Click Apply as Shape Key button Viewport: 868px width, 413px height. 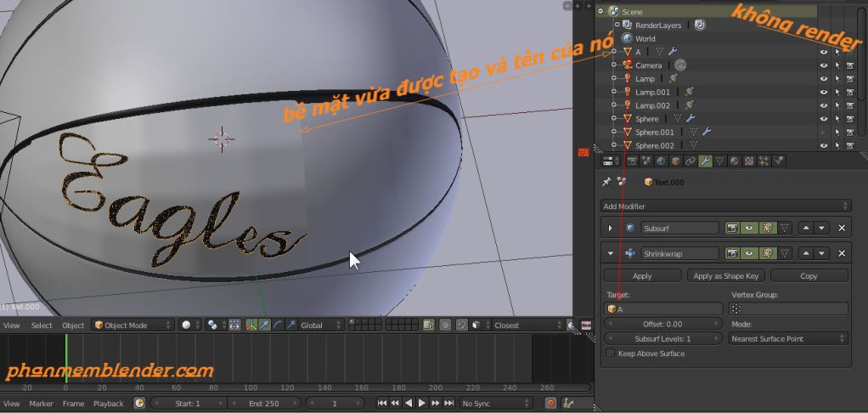(x=725, y=275)
